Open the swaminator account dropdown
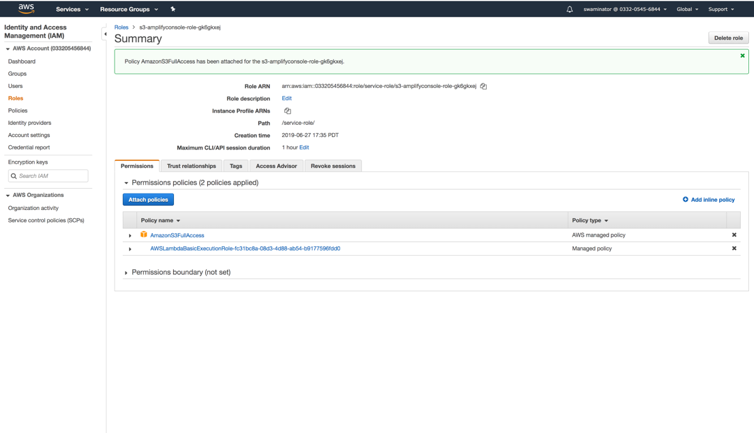The image size is (754, 433). coord(625,9)
